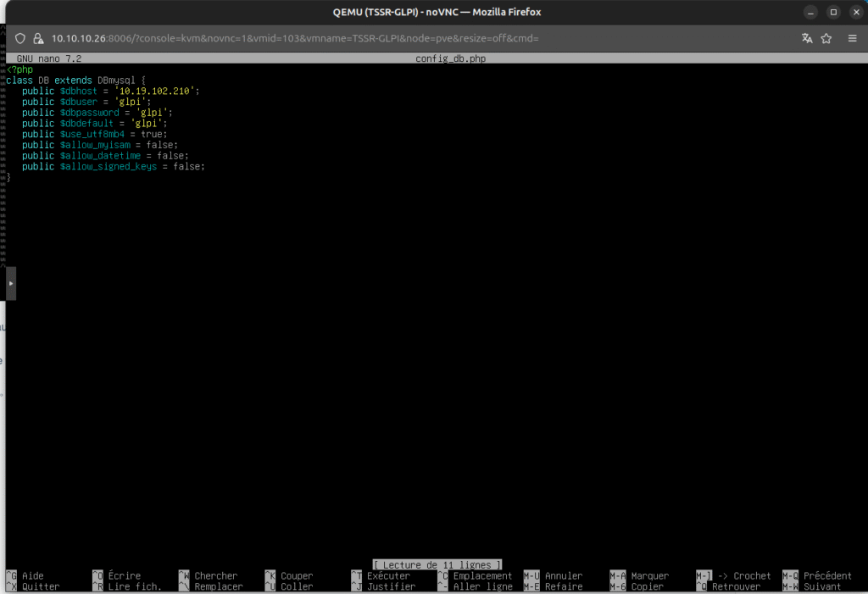
Task: Click the Aide shortcut label
Action: [32, 576]
